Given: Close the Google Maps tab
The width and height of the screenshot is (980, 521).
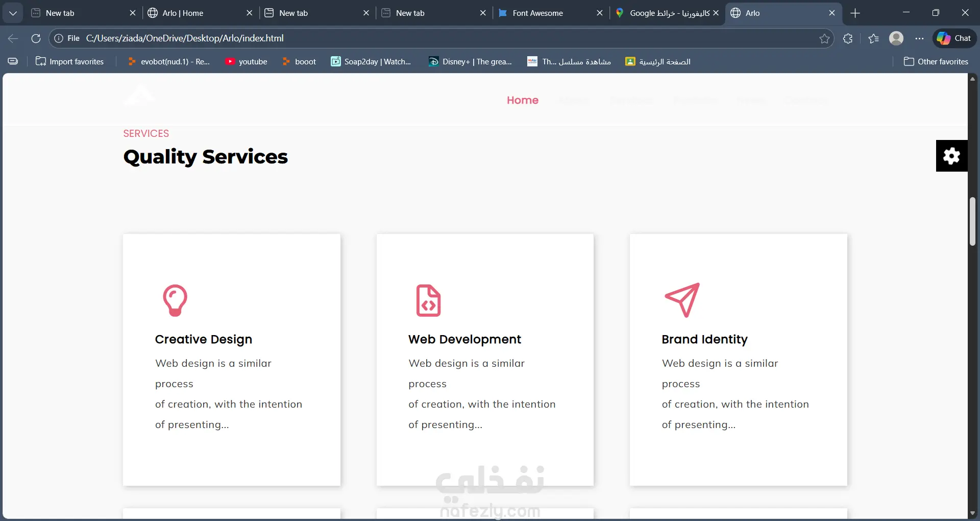Looking at the screenshot, I should pos(716,13).
